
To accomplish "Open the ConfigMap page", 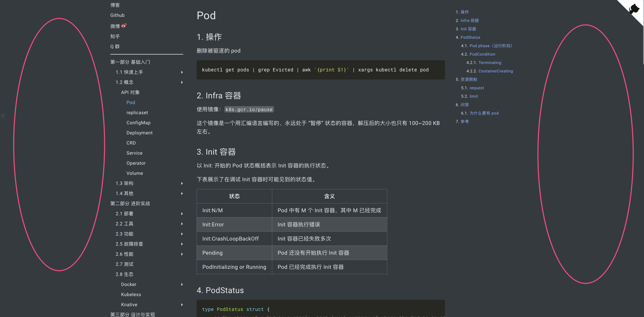I will click(x=139, y=123).
